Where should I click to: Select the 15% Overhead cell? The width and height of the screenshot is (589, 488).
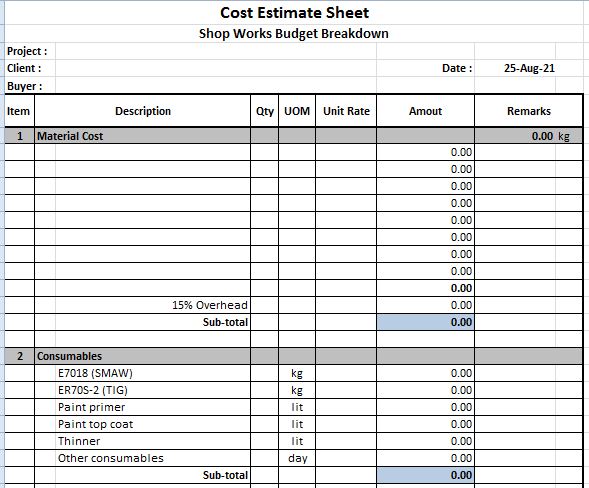tap(143, 305)
